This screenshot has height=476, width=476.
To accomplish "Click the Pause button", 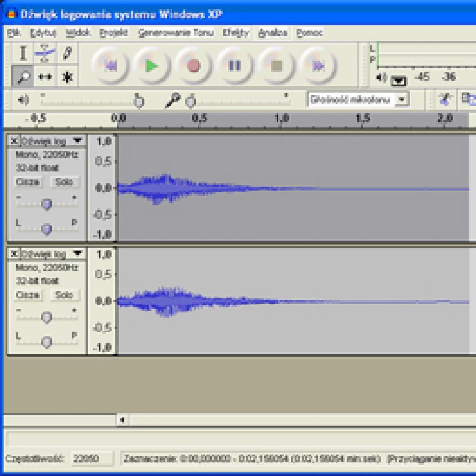I will [235, 66].
